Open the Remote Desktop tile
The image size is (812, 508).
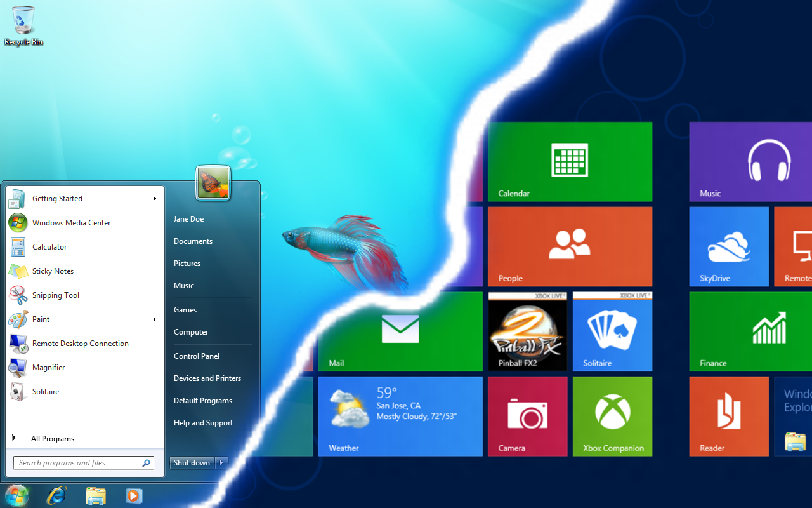pos(793,246)
